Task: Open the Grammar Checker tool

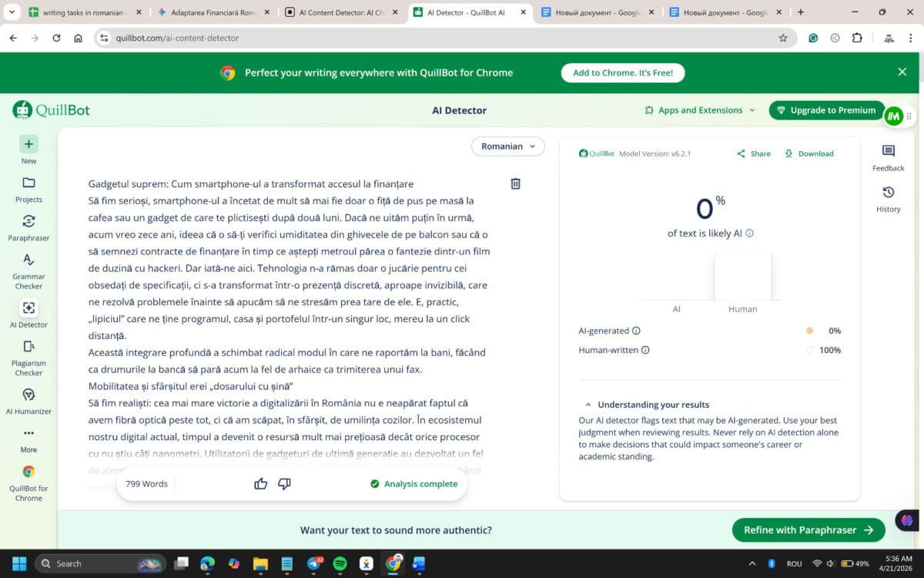Action: (x=28, y=271)
